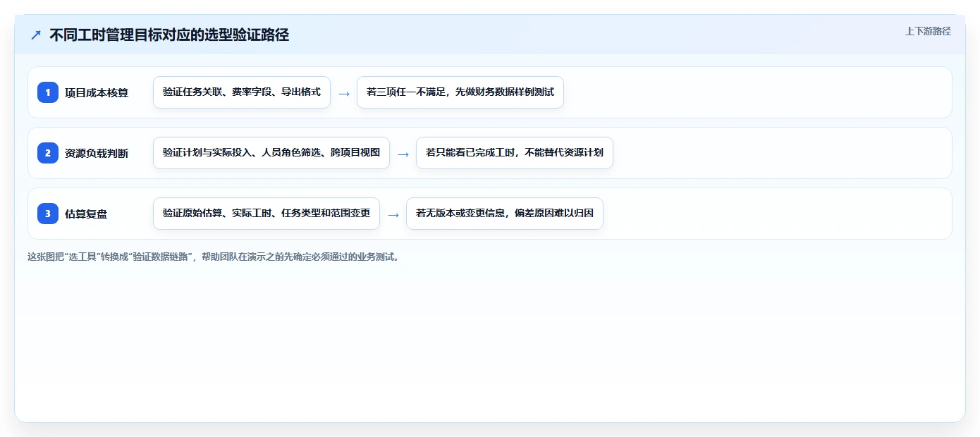Click the 若无版本或变更信息 result box
980x437 pixels.
click(505, 214)
